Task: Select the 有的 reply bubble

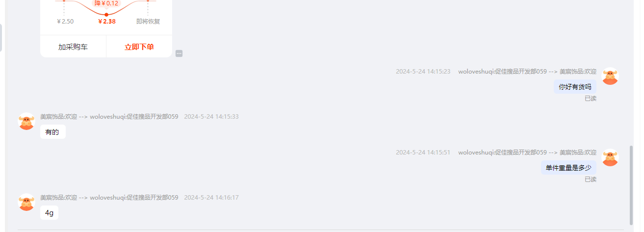Action: 52,132
